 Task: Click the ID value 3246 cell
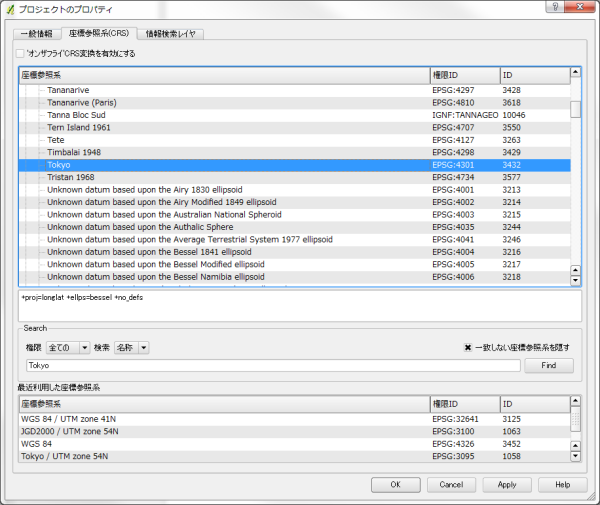512,239
